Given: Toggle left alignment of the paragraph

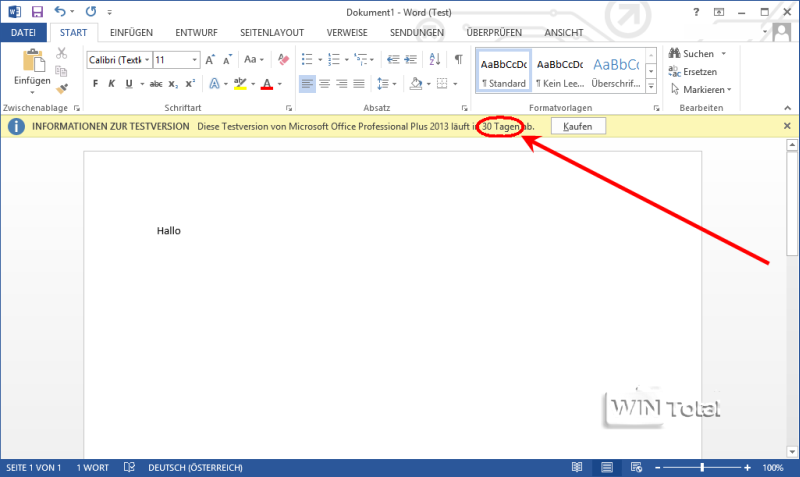Looking at the screenshot, I should [307, 84].
